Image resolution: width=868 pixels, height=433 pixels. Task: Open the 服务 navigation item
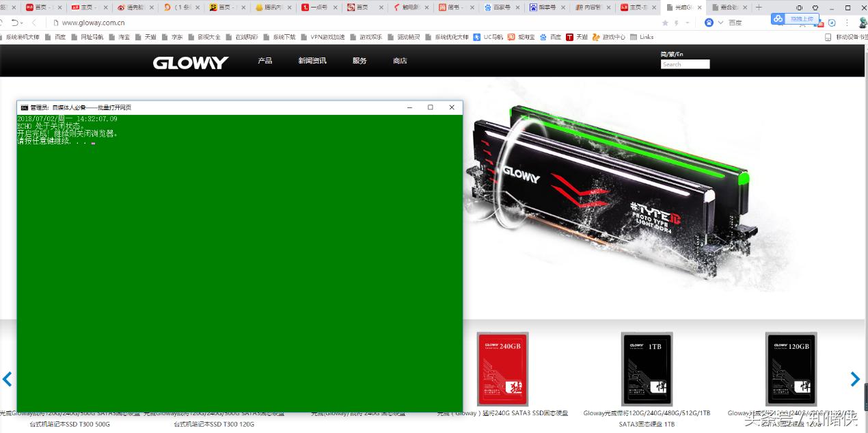pos(360,61)
